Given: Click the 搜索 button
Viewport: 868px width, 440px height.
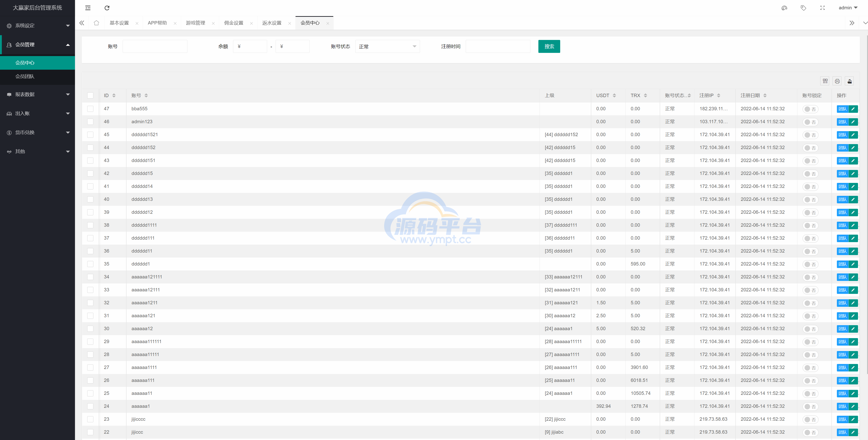Looking at the screenshot, I should 549,47.
